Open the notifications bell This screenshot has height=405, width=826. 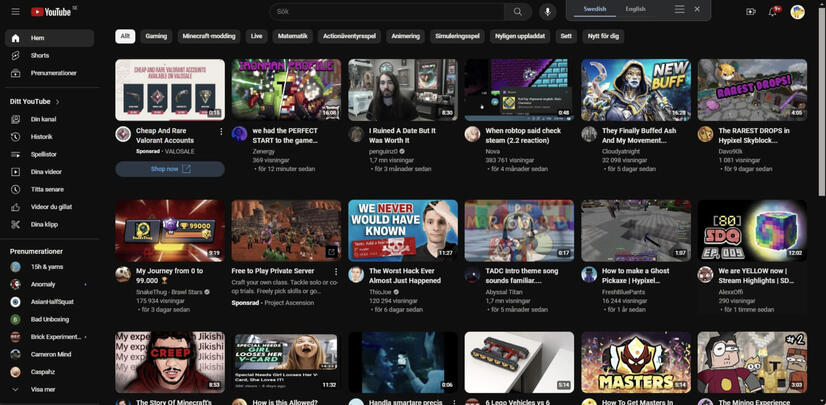coord(772,12)
